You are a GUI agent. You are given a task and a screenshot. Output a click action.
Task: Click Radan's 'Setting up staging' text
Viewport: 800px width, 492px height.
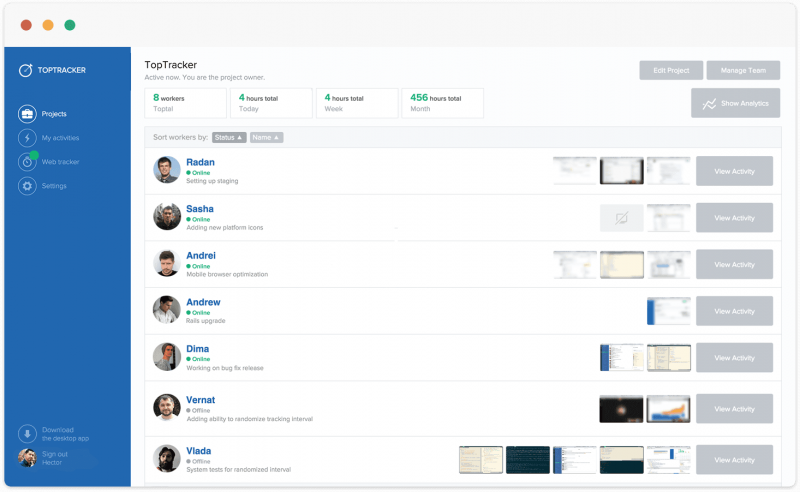tap(212, 181)
